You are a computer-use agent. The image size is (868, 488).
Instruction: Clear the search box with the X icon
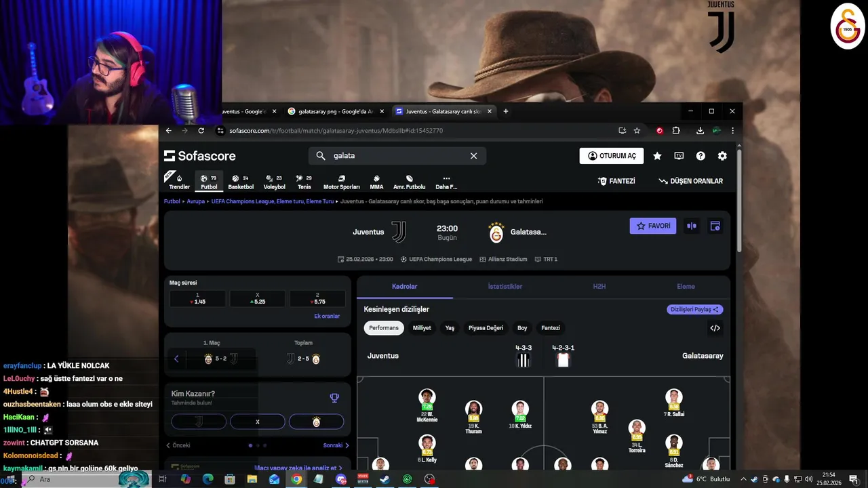tap(473, 156)
